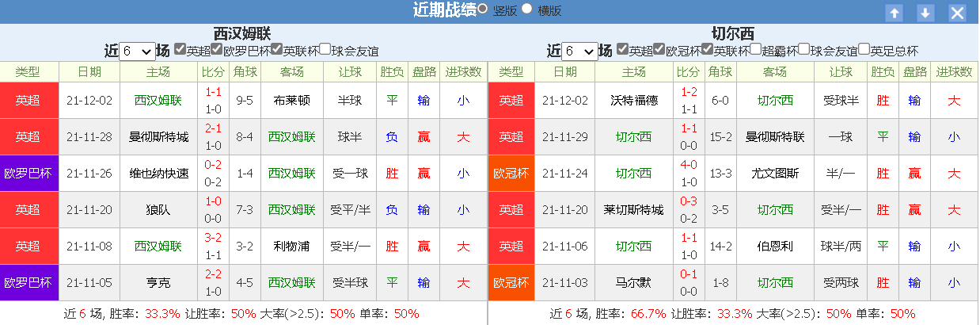Click 欧罗巴杯 type cell dated 21-11-26
The width and height of the screenshot is (980, 325).
click(x=29, y=174)
